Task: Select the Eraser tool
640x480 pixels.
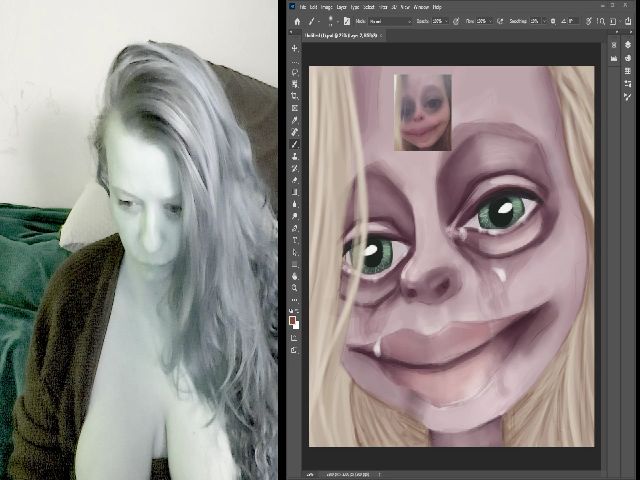Action: tap(294, 180)
